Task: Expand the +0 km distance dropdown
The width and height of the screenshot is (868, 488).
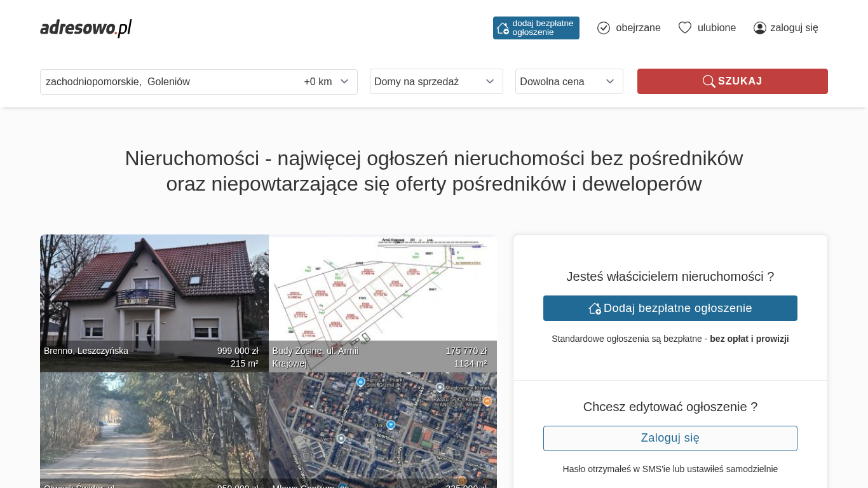Action: (x=327, y=82)
